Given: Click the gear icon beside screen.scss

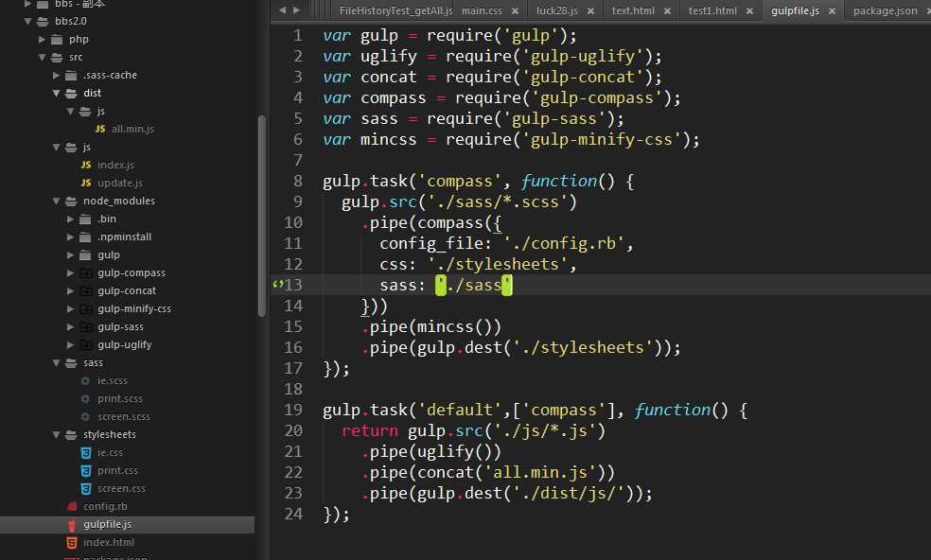Looking at the screenshot, I should tap(85, 417).
